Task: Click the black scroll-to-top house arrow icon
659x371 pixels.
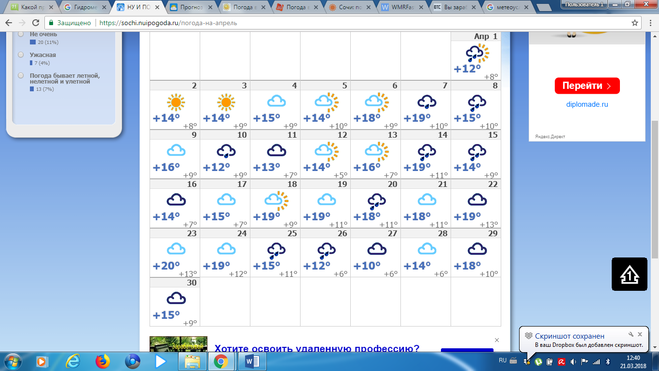Action: [629, 274]
